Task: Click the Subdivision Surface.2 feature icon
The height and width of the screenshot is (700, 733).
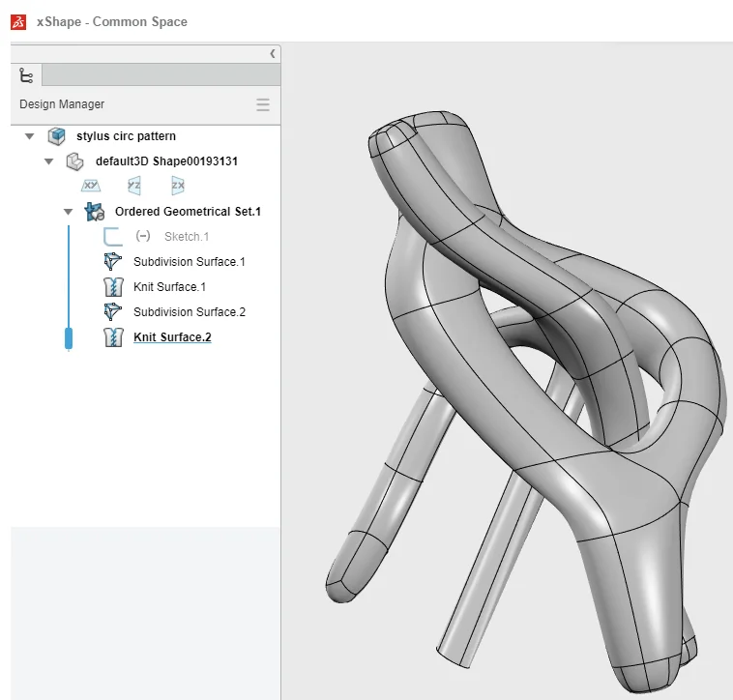Action: tap(113, 312)
